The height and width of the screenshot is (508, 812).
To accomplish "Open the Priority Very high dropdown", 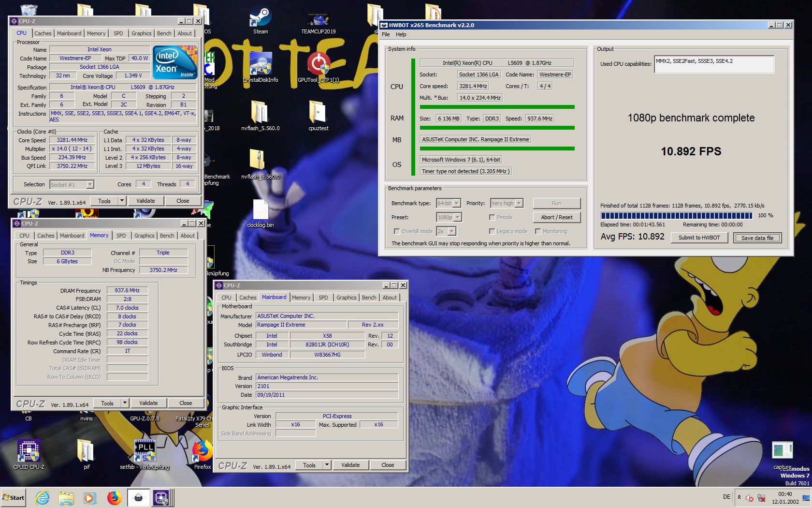I will tap(519, 203).
